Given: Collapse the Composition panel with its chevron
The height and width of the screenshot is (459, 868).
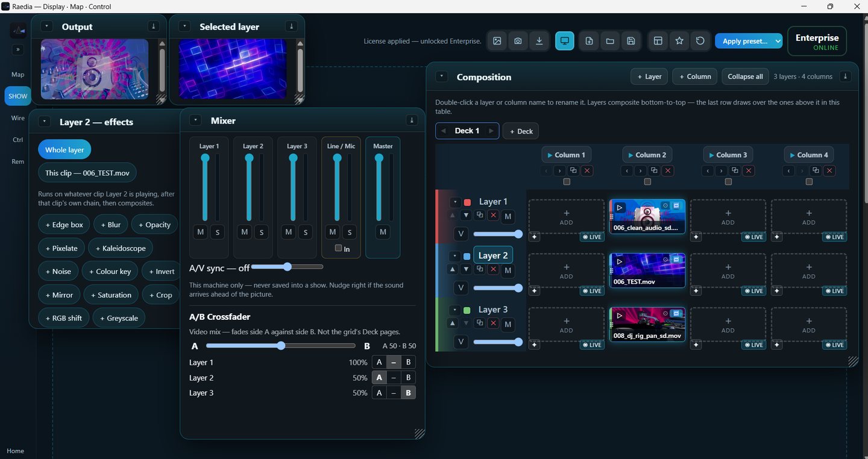Looking at the screenshot, I should 442,76.
